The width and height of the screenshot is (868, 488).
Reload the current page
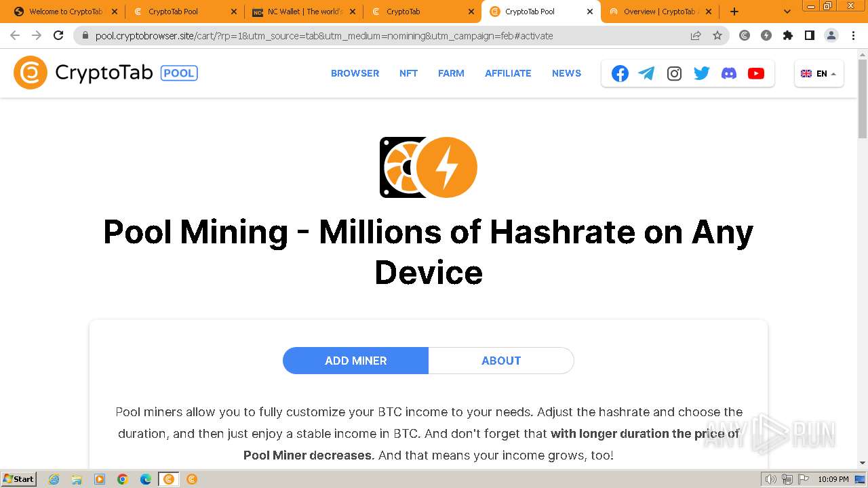pyautogui.click(x=58, y=35)
